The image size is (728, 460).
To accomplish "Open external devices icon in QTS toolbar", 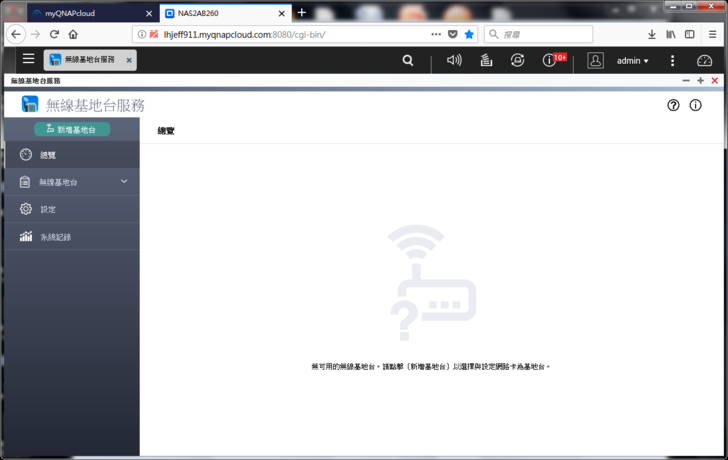I will coord(517,60).
